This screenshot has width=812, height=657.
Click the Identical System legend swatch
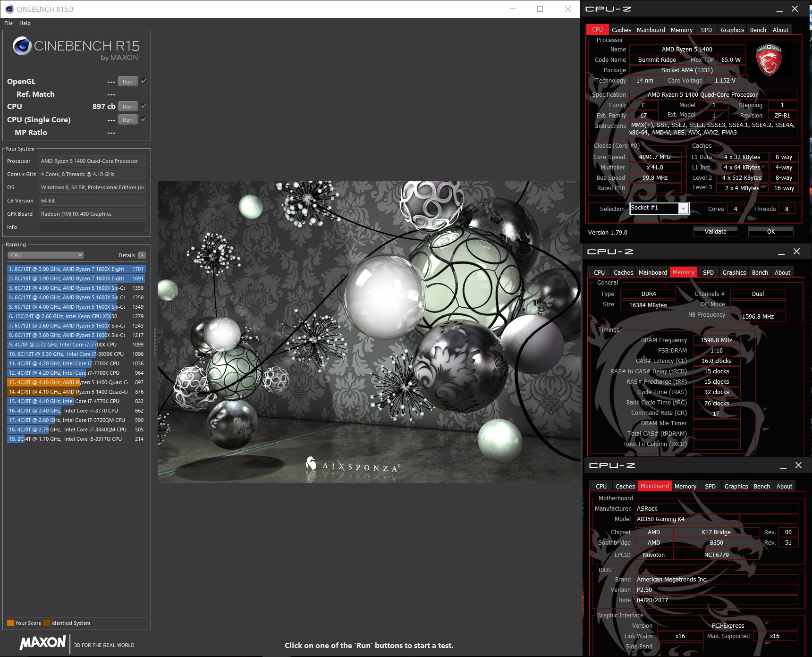[x=46, y=623]
